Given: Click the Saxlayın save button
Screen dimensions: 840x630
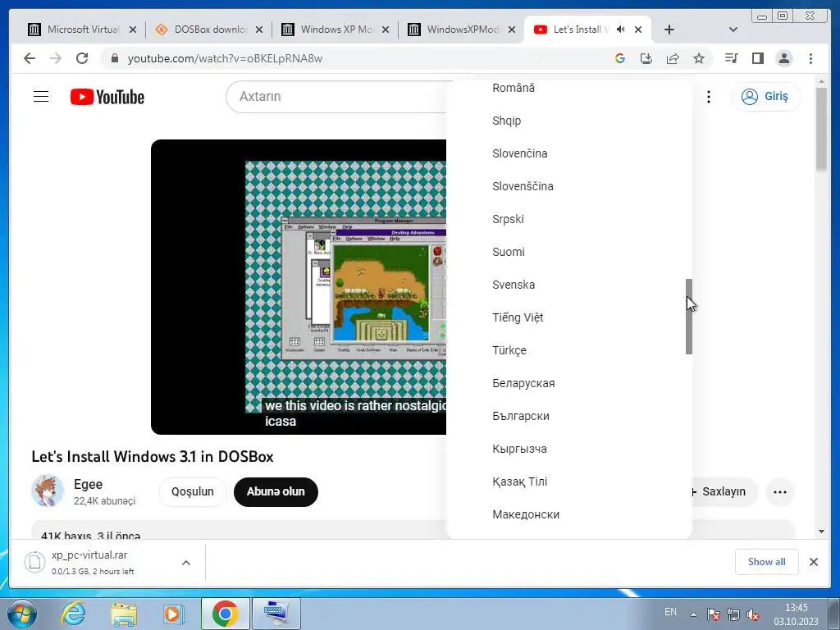Looking at the screenshot, I should (724, 492).
